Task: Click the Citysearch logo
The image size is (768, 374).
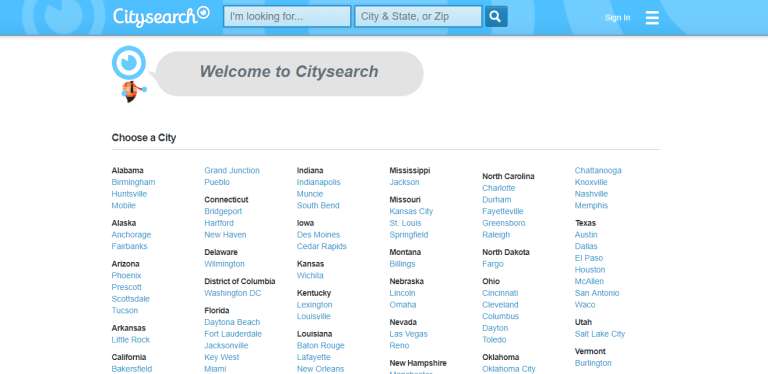Action: click(161, 16)
